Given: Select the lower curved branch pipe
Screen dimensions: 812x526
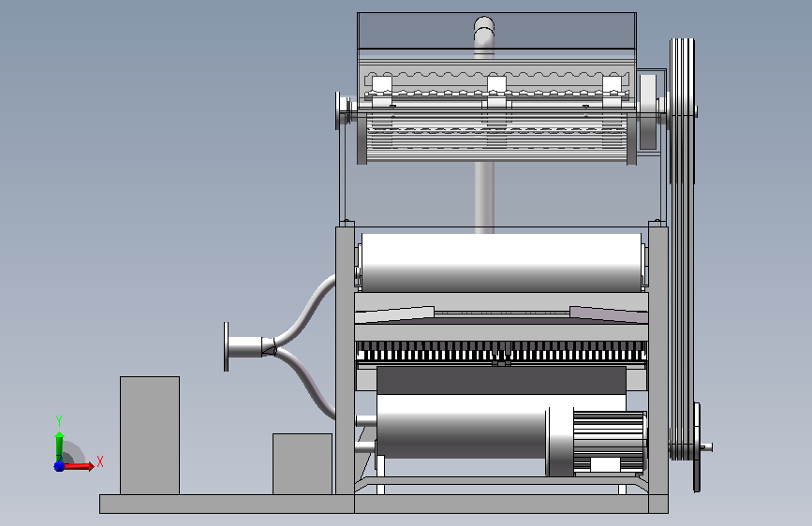Looking at the screenshot, I should pos(307,382).
